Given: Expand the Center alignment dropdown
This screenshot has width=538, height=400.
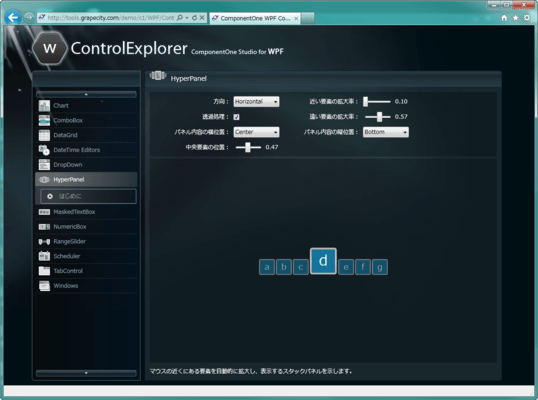Looking at the screenshot, I should (x=256, y=132).
